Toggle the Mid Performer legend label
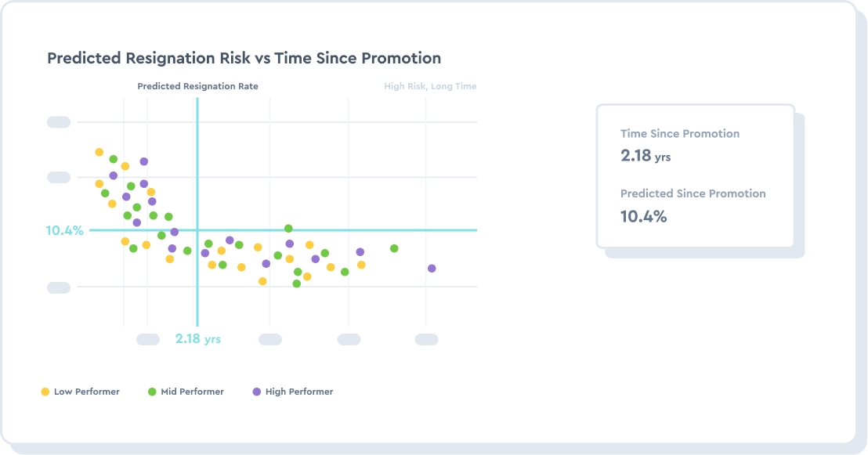868x455 pixels. (192, 392)
